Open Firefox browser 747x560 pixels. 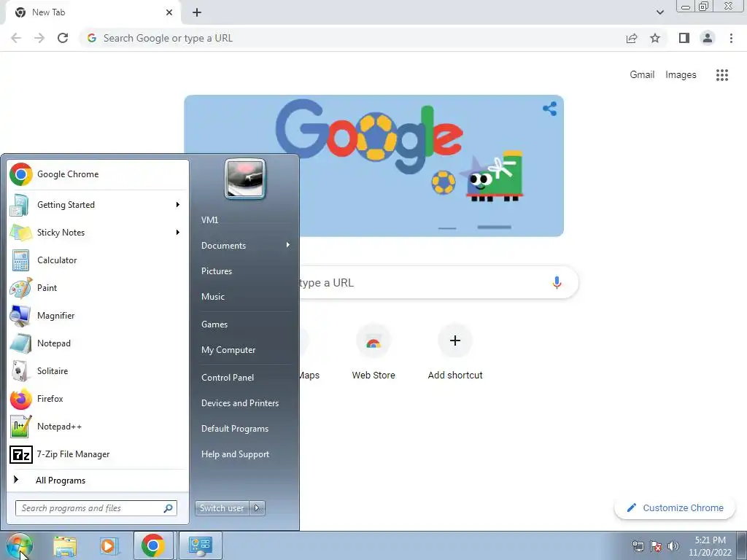coord(98,399)
